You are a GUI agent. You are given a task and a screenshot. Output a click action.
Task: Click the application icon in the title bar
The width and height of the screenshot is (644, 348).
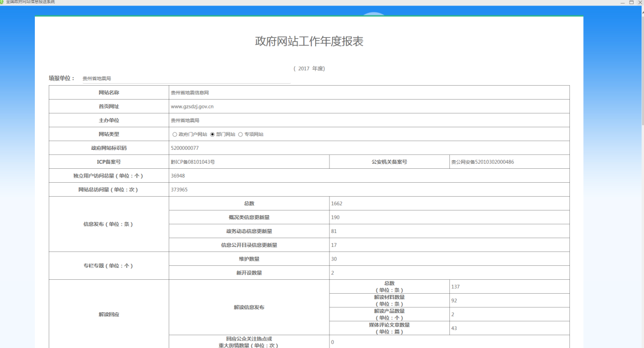click(2, 2)
